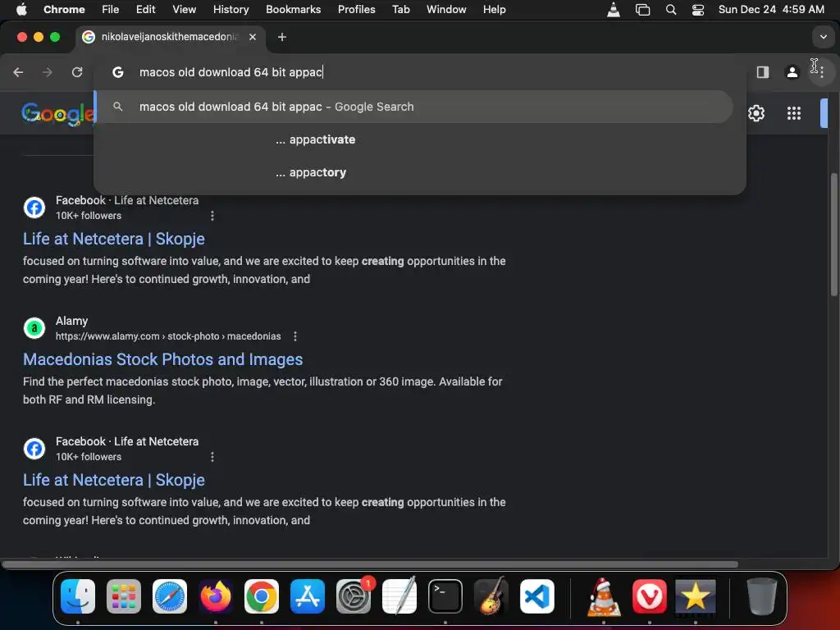Go back to previous page
The image size is (840, 630).
(18, 72)
